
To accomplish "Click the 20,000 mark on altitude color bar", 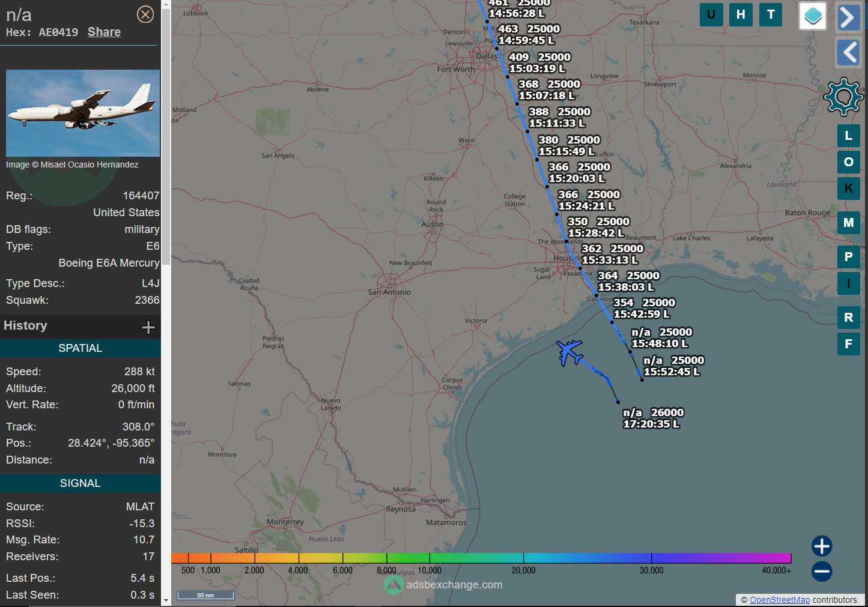I will pyautogui.click(x=523, y=570).
